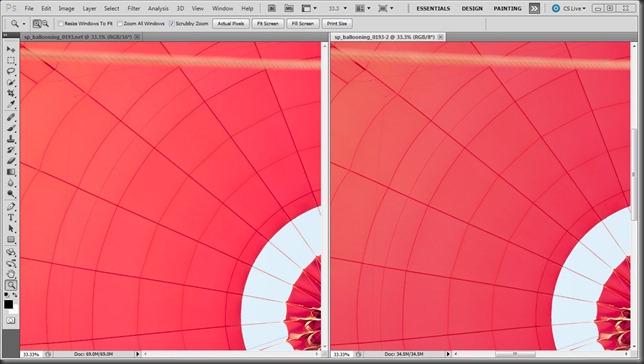This screenshot has height=364, width=644.
Task: Select the Eyedropper tool
Action: tap(11, 105)
